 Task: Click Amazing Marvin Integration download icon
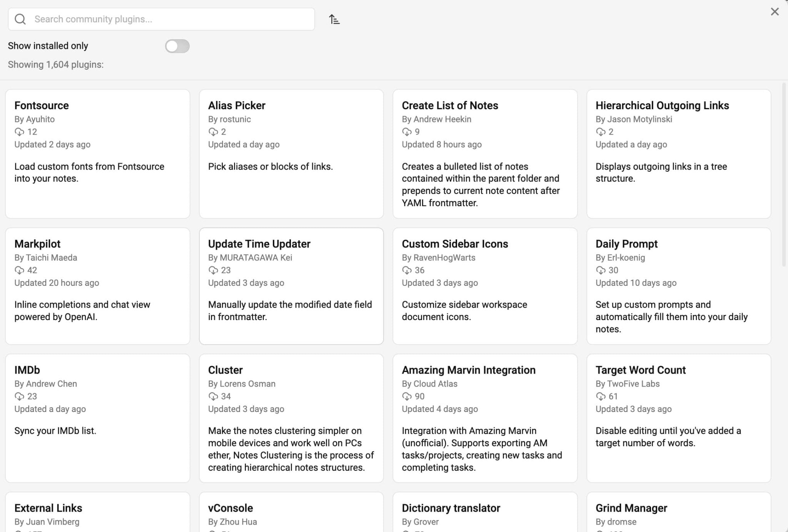[407, 397]
